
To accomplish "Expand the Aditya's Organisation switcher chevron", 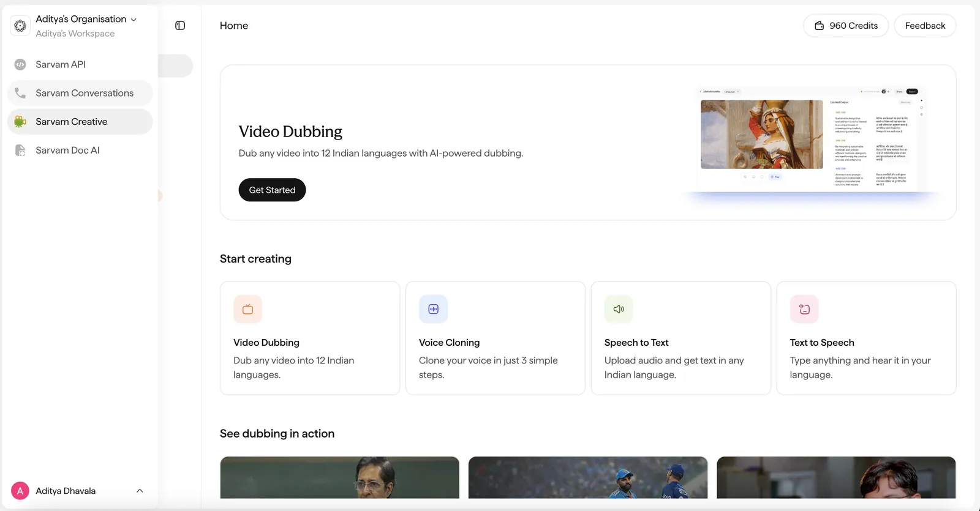I will click(x=134, y=20).
